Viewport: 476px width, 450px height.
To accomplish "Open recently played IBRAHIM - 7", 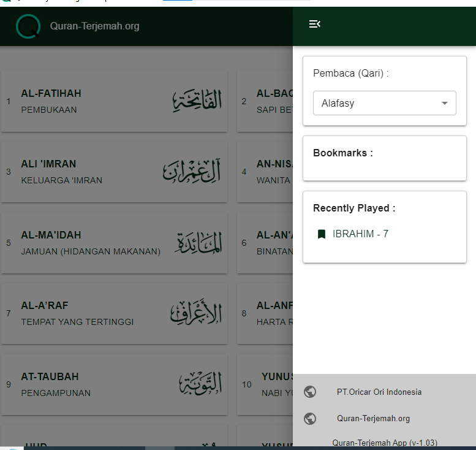I will pyautogui.click(x=360, y=234).
